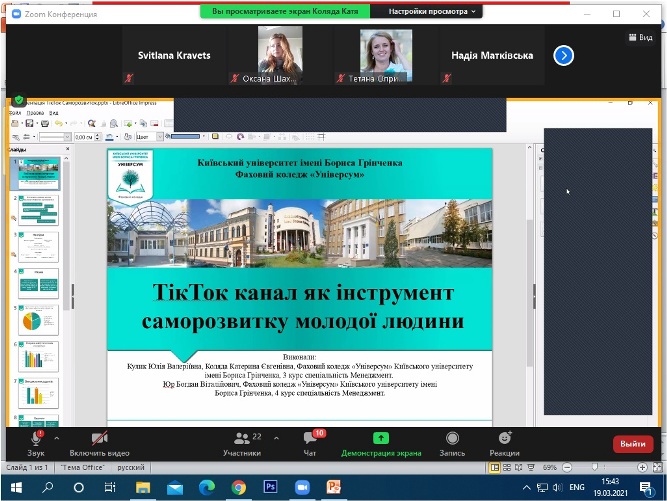Open the Участники participants panel
This screenshot has width=667, height=501.
240,442
